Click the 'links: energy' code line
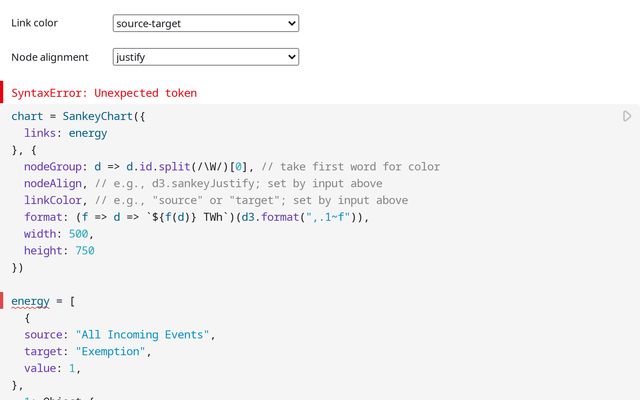 point(66,133)
